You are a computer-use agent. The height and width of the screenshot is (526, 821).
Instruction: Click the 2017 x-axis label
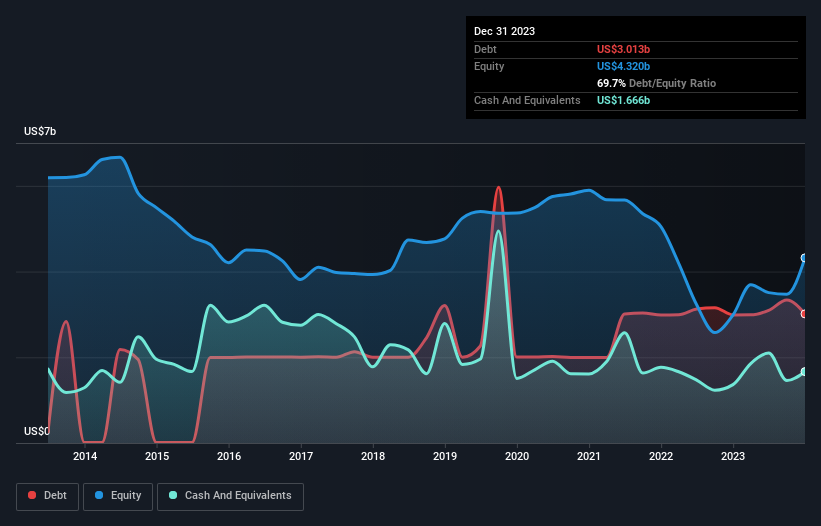tap(301, 456)
